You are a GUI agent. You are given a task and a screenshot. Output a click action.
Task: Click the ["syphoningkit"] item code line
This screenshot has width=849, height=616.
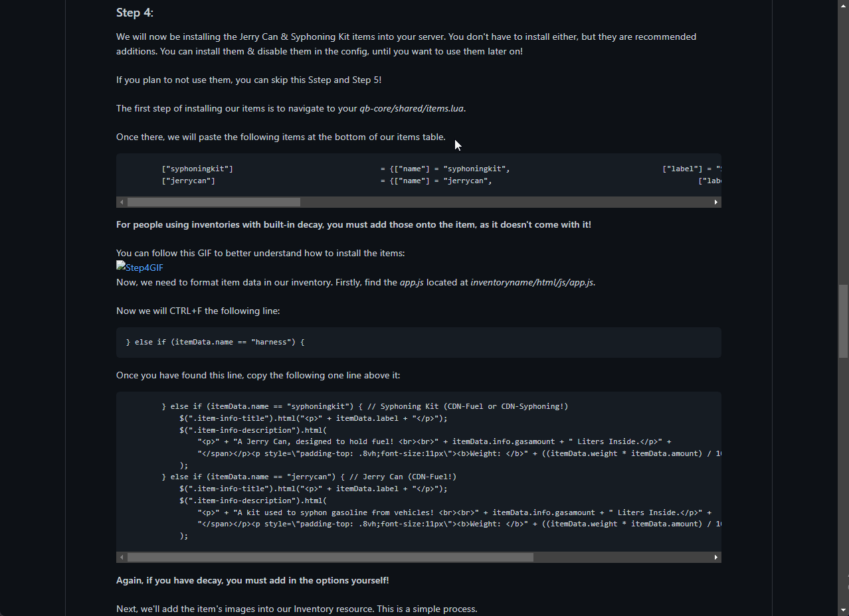point(197,169)
